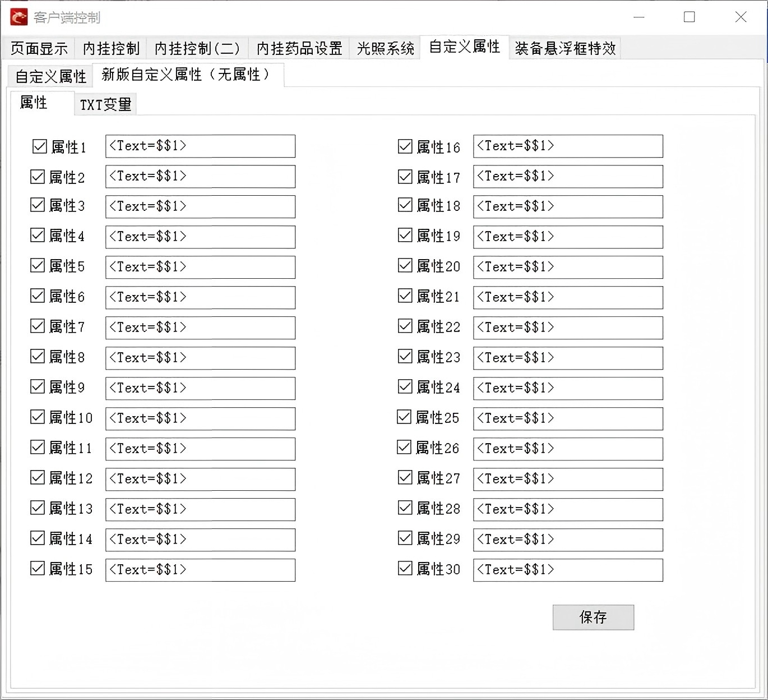
Task: Click the text field beside 属性3
Action: 200,206
